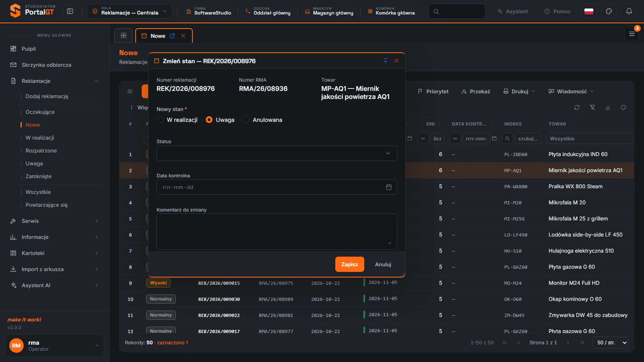The image size is (644, 362).
Task: Go to Pulpit in the main menu
Action: pyautogui.click(x=54, y=49)
